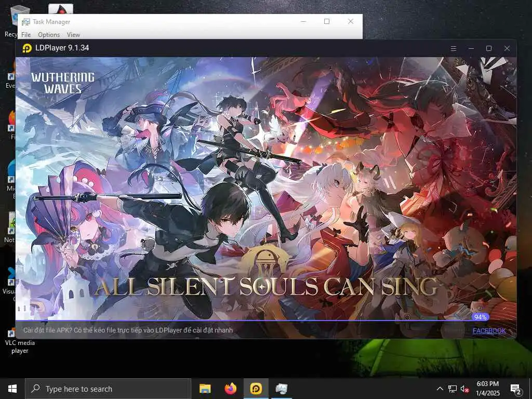Open Task Manager View menu
The width and height of the screenshot is (532, 399).
(x=73, y=35)
